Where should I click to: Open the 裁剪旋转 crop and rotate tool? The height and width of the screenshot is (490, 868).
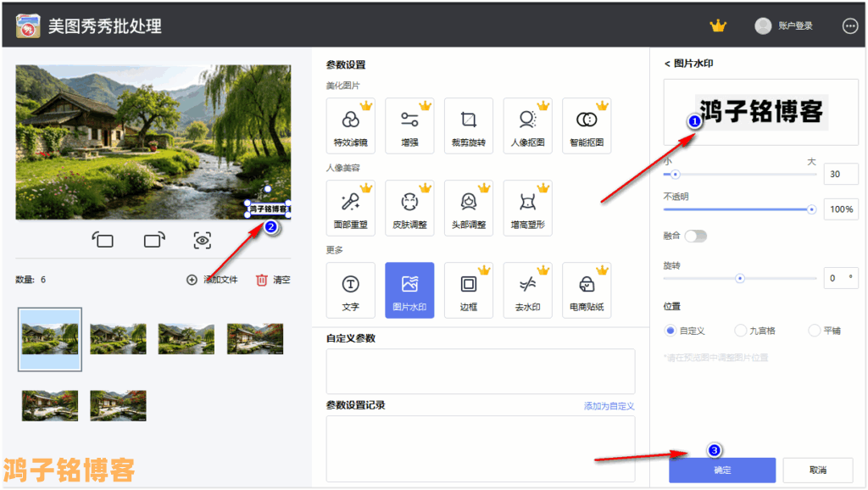pos(469,125)
